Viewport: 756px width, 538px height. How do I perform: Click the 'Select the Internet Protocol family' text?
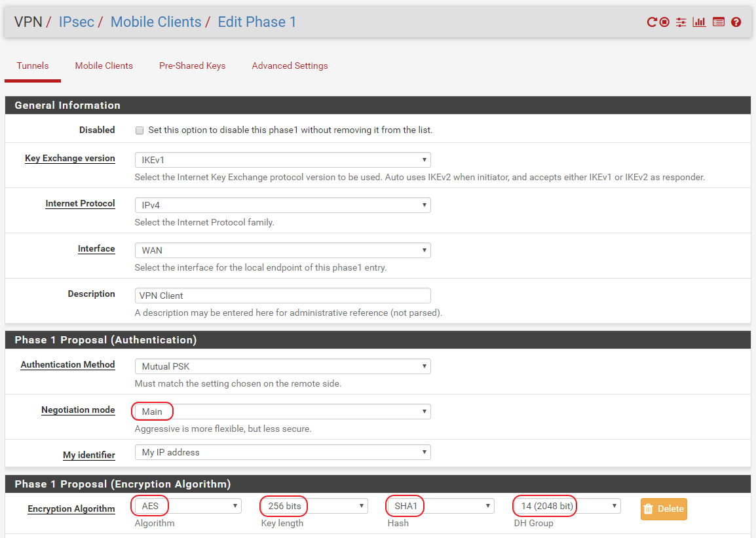[204, 222]
